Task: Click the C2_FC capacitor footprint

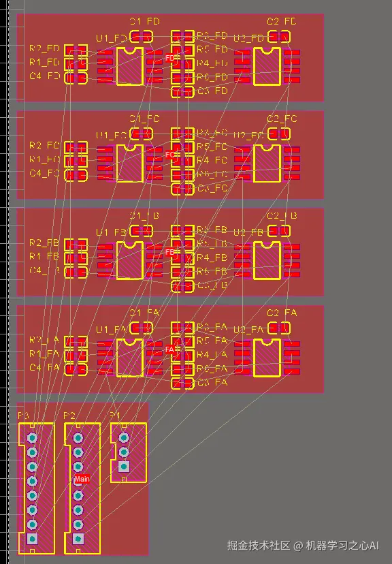Action: pos(279,134)
